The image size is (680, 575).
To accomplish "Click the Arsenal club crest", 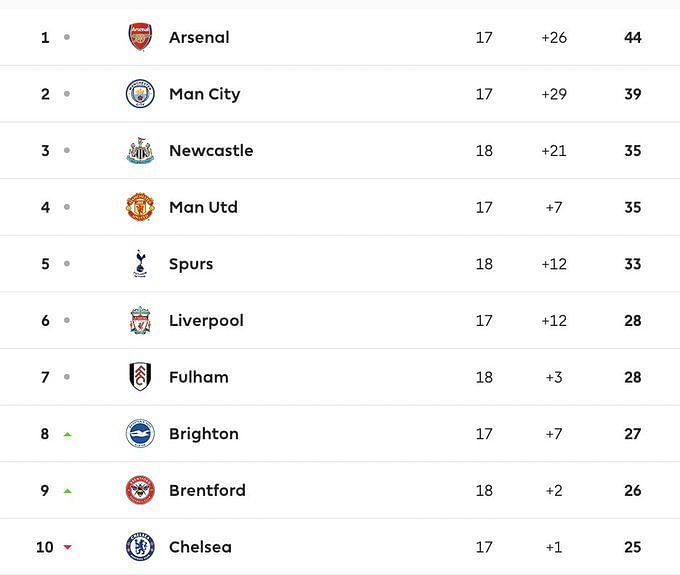I will pyautogui.click(x=140, y=37).
